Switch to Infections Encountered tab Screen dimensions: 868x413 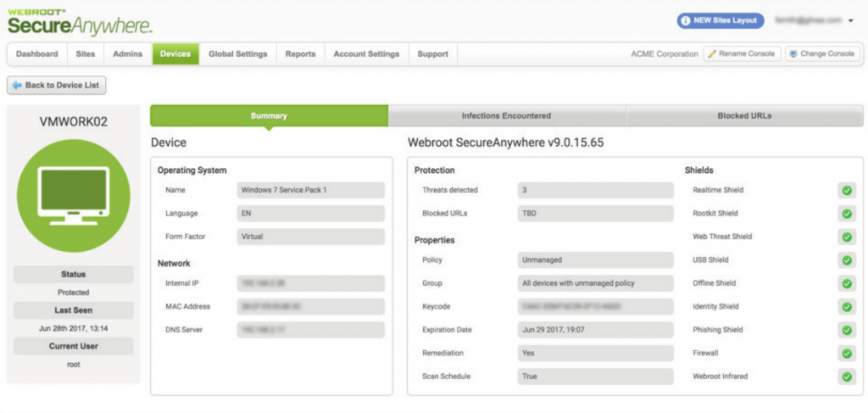[507, 115]
